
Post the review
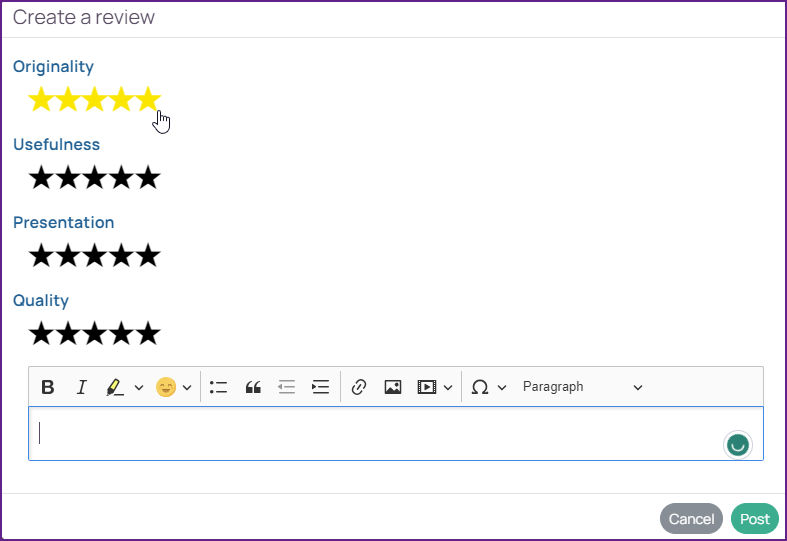coord(754,518)
